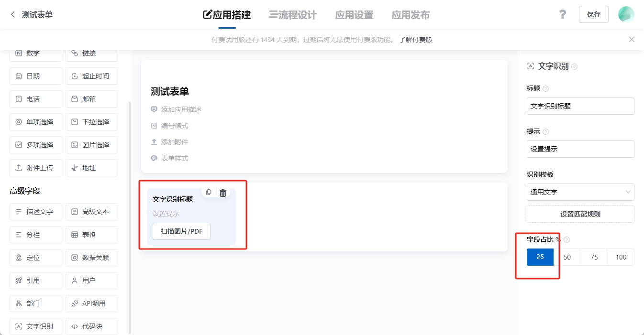Add the 代码块 code block field

coord(92,326)
